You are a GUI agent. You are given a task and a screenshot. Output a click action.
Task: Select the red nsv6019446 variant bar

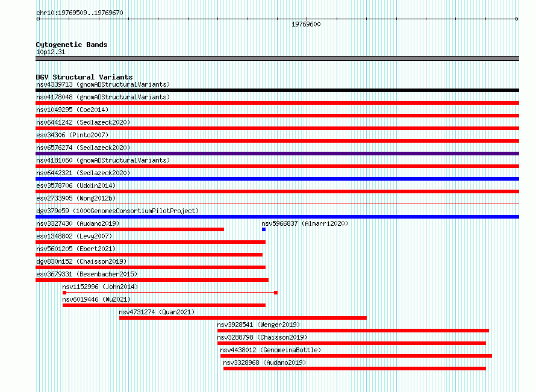(164, 305)
